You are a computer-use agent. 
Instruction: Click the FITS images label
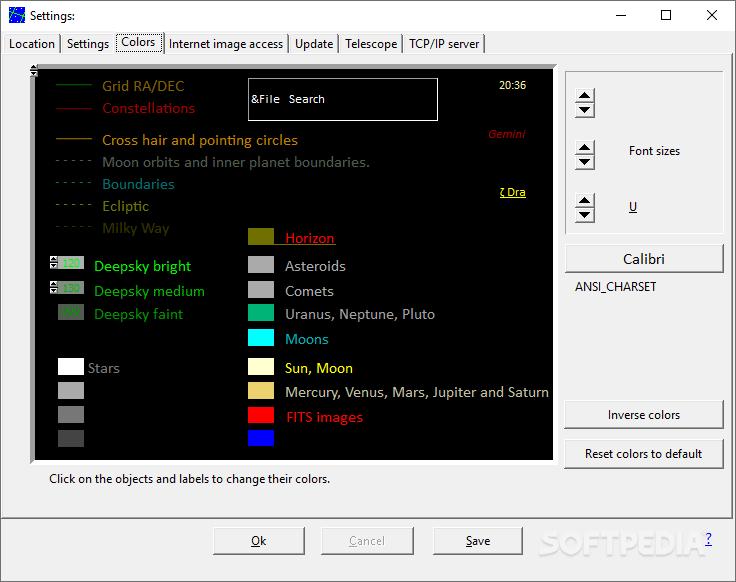(324, 417)
